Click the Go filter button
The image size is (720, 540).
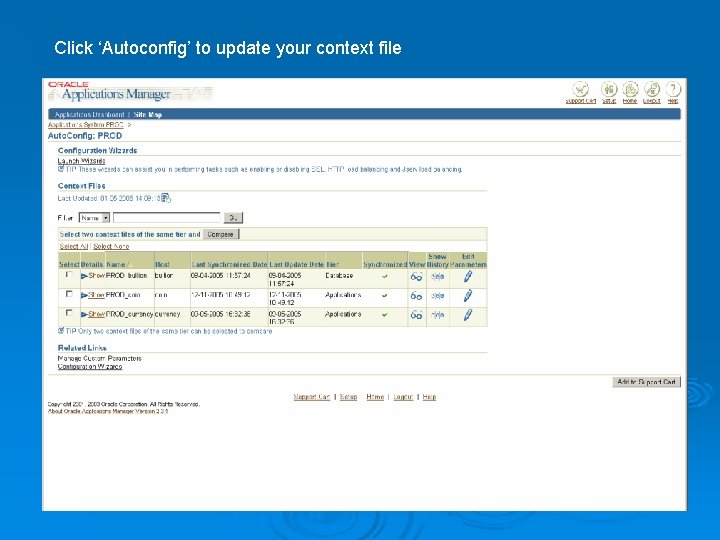click(x=233, y=218)
